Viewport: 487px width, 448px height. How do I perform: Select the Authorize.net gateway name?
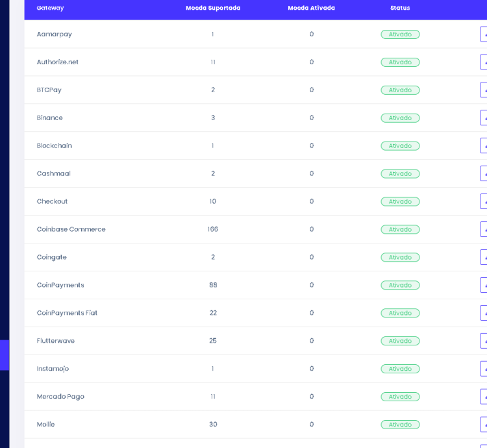point(57,62)
